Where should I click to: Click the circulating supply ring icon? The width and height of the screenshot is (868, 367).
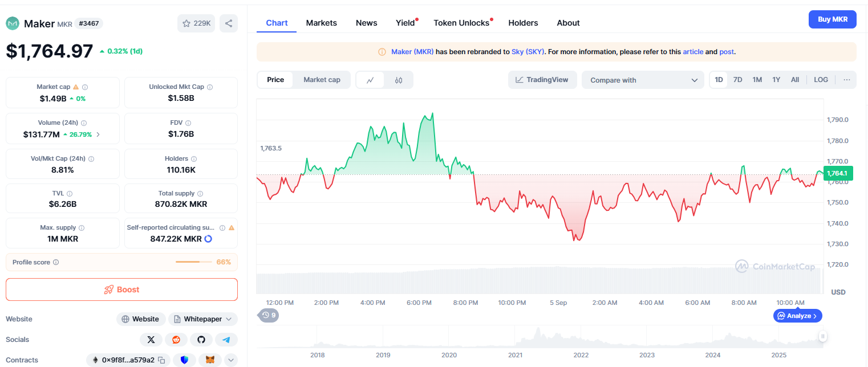[x=208, y=239]
